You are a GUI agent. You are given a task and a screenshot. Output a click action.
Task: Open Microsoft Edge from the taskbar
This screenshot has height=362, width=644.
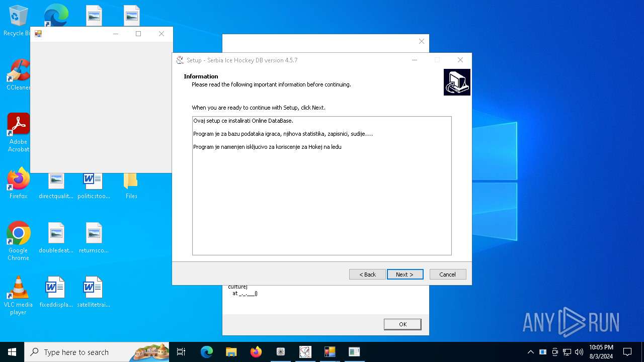(x=207, y=352)
